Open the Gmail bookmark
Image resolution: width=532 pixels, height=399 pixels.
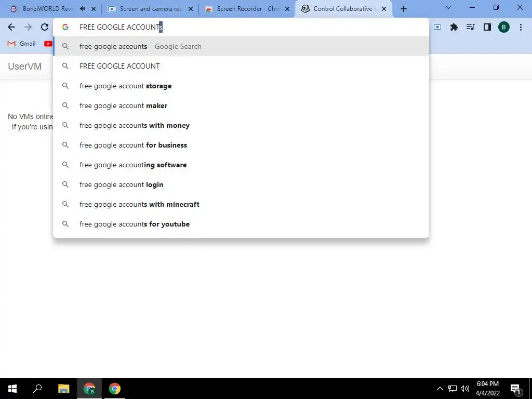pos(22,44)
